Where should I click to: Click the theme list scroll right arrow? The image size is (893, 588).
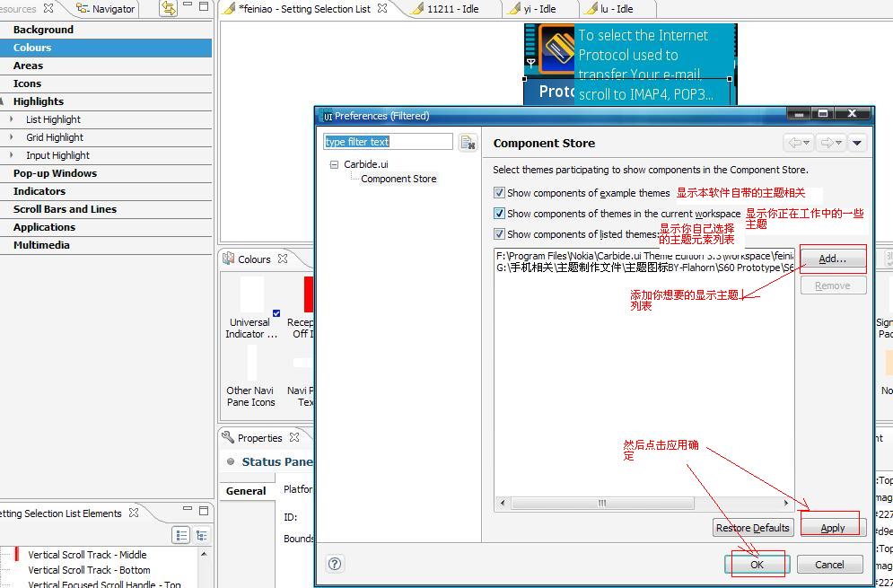coord(786,504)
